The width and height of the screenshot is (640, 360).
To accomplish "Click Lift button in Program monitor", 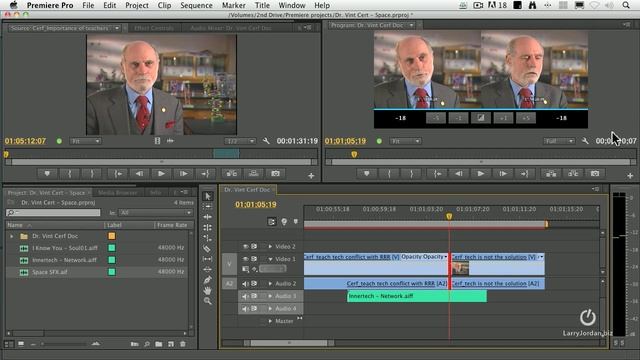I will (x=551, y=174).
